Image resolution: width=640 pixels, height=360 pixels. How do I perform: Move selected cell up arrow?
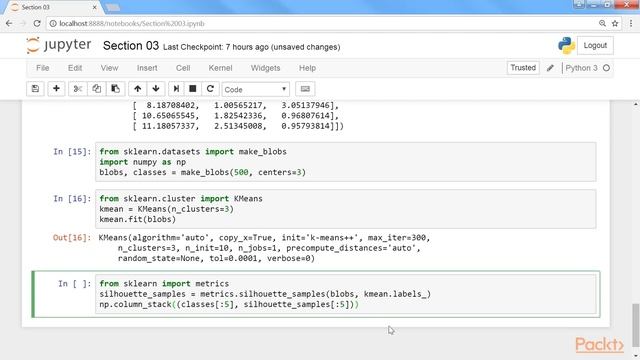[x=138, y=89]
